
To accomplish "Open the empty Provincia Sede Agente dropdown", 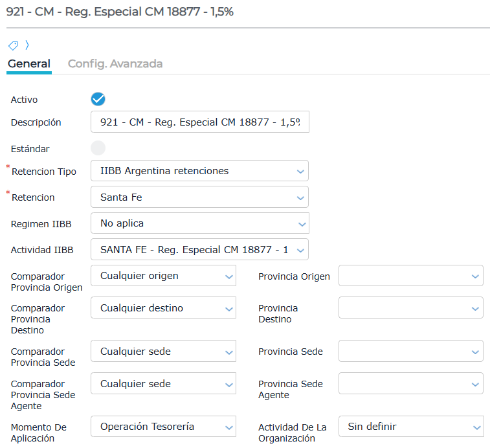I will pyautogui.click(x=410, y=384).
